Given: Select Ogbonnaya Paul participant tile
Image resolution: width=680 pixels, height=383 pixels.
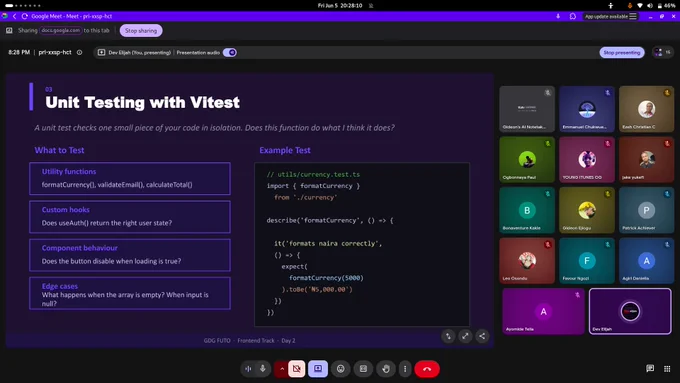Looking at the screenshot, I should (x=527, y=160).
